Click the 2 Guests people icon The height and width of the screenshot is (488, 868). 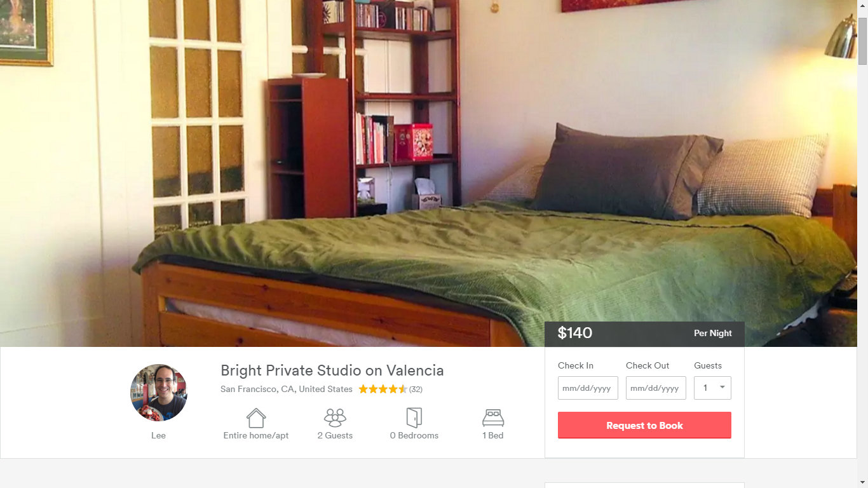pos(335,417)
